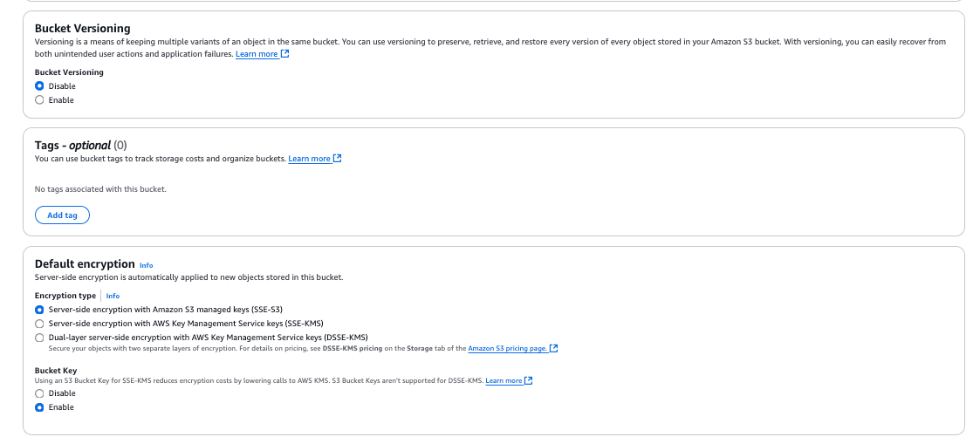The height and width of the screenshot is (437, 980).
Task: Open the Amazon S3 pricing page link
Action: point(507,349)
